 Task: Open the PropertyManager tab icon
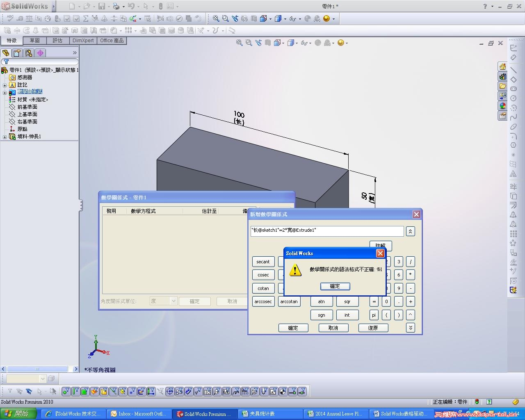point(17,53)
